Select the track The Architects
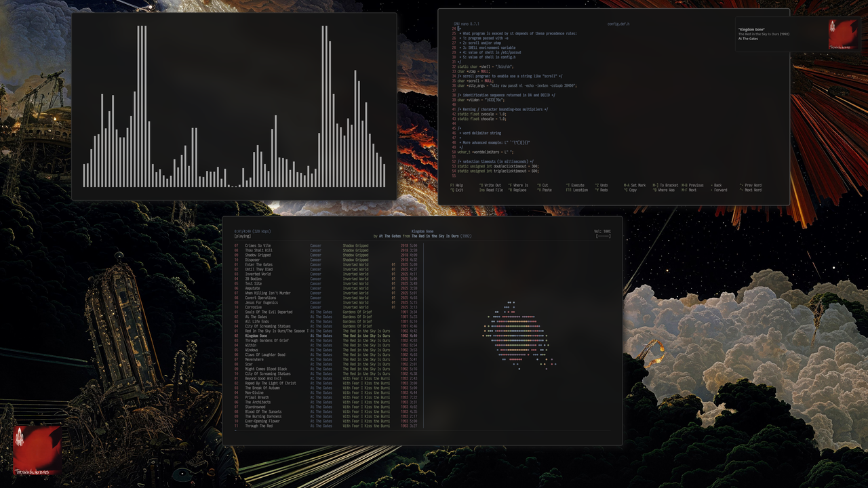The height and width of the screenshot is (488, 868). point(325,402)
